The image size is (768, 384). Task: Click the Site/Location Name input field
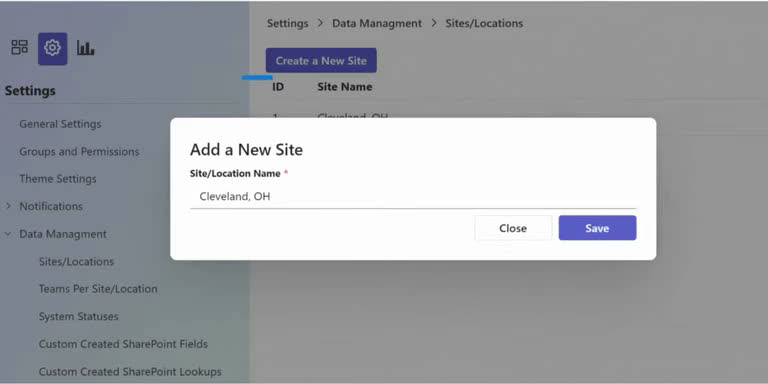[x=413, y=197]
